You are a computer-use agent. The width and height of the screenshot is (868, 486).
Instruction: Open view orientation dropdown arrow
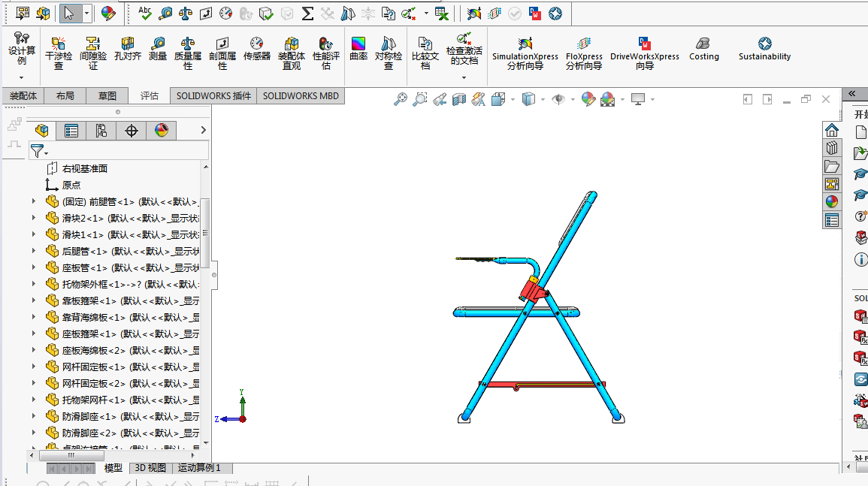click(x=513, y=100)
